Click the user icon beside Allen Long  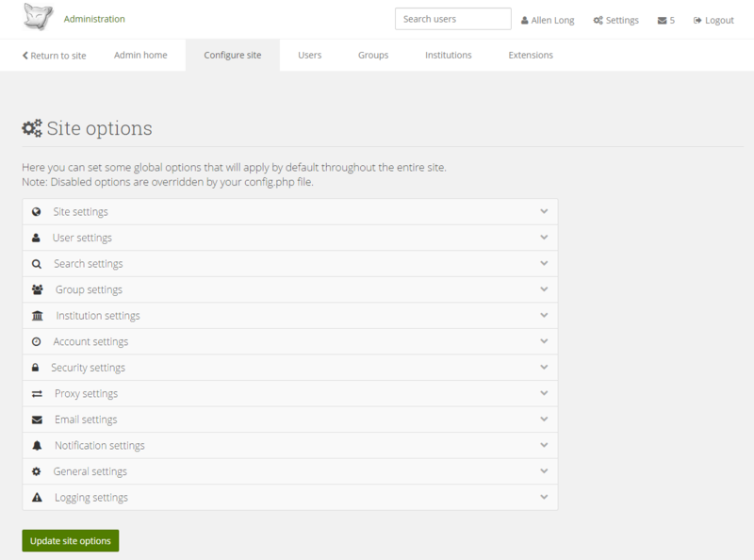coord(525,20)
